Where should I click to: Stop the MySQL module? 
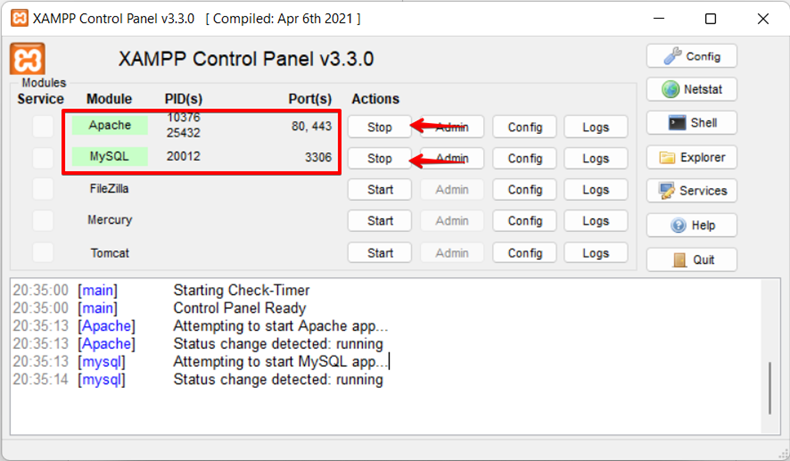[379, 158]
